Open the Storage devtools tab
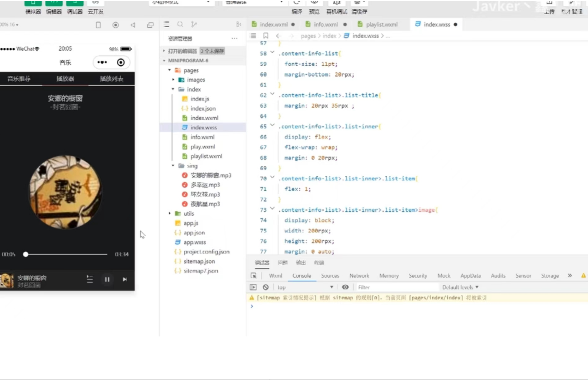 (x=550, y=276)
